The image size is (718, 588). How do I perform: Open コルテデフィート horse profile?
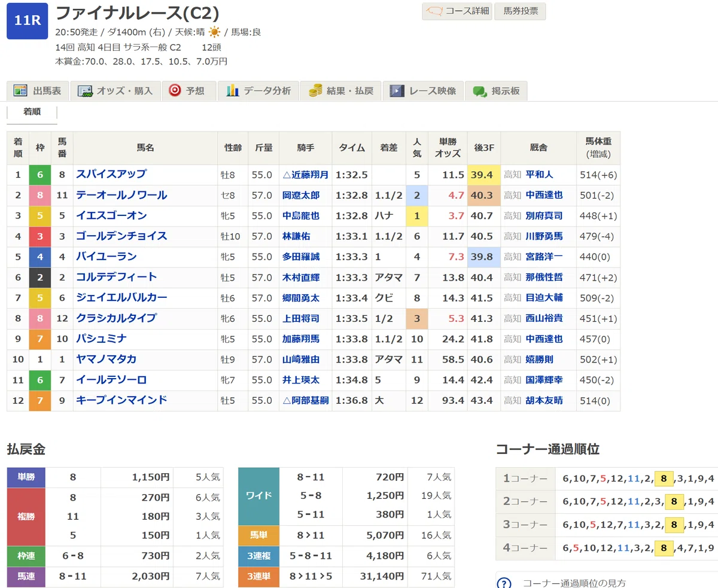pos(116,277)
